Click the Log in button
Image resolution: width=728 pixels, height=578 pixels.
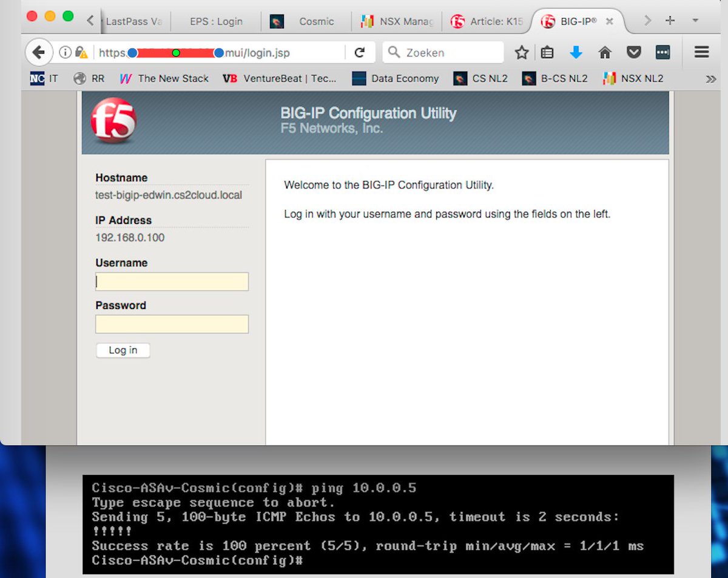(123, 350)
